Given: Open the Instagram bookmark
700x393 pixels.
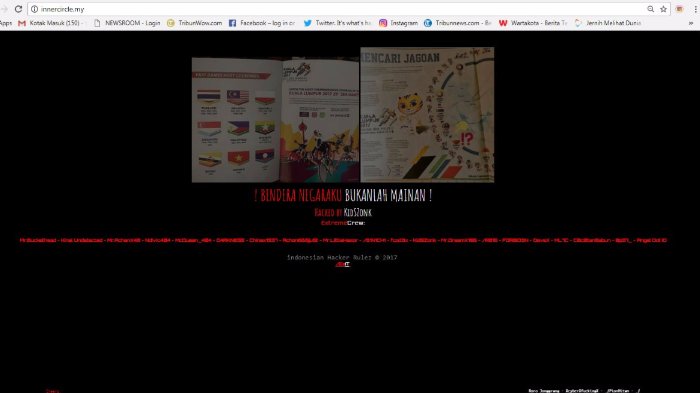Looking at the screenshot, I should point(399,23).
